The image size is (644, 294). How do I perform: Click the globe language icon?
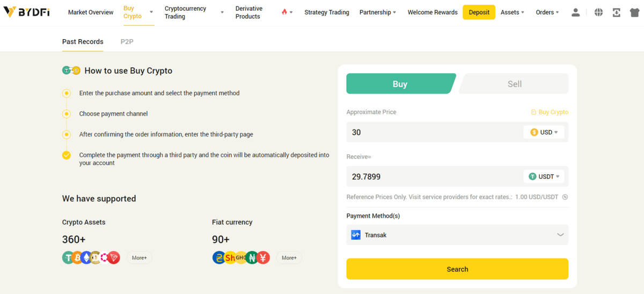(598, 12)
